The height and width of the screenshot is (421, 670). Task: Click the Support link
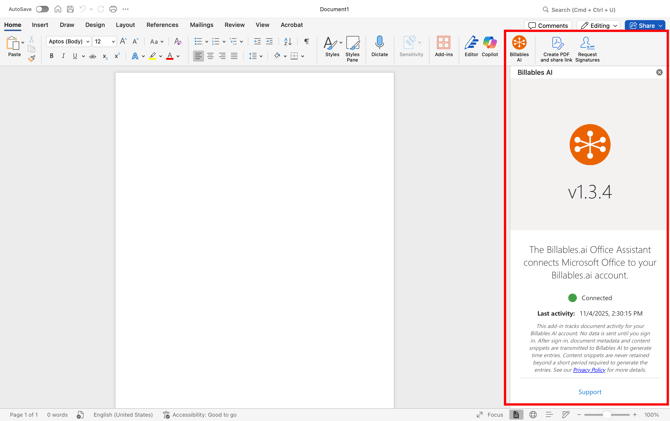point(590,392)
